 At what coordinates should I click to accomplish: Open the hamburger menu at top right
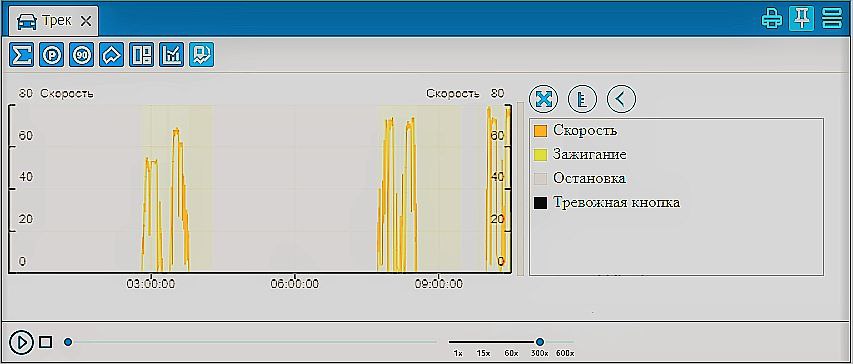pyautogui.click(x=832, y=20)
